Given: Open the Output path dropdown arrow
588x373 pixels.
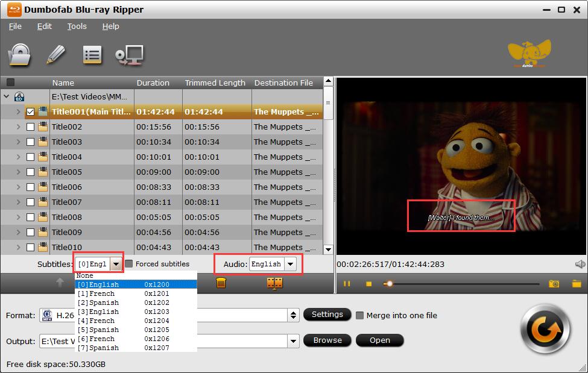Looking at the screenshot, I should point(293,341).
